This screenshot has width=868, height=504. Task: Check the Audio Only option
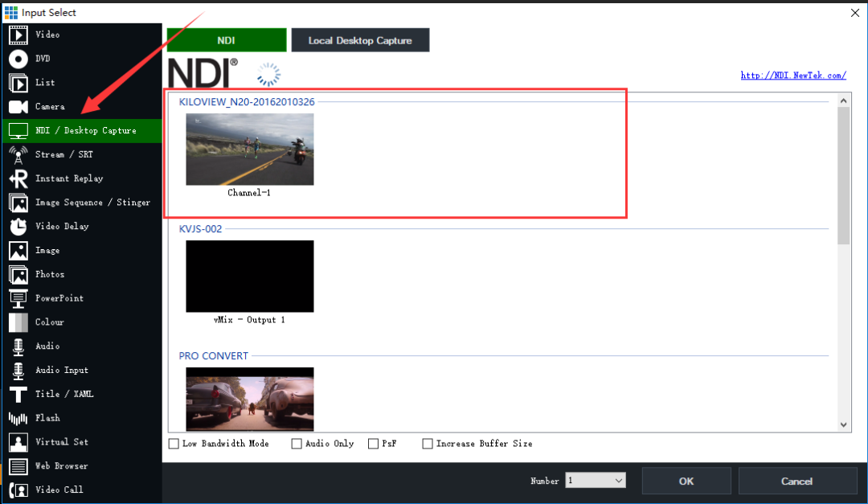pyautogui.click(x=297, y=443)
